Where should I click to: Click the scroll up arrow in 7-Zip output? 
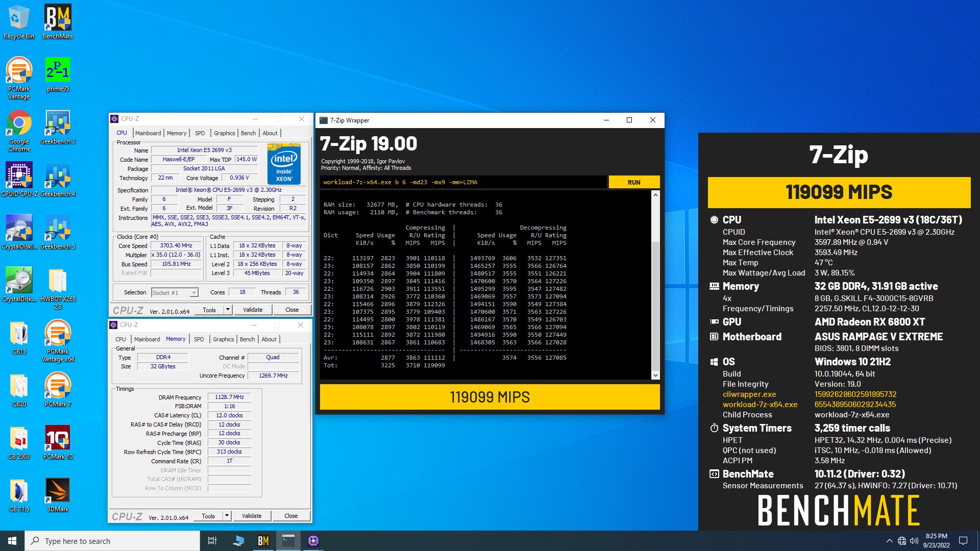coord(655,195)
